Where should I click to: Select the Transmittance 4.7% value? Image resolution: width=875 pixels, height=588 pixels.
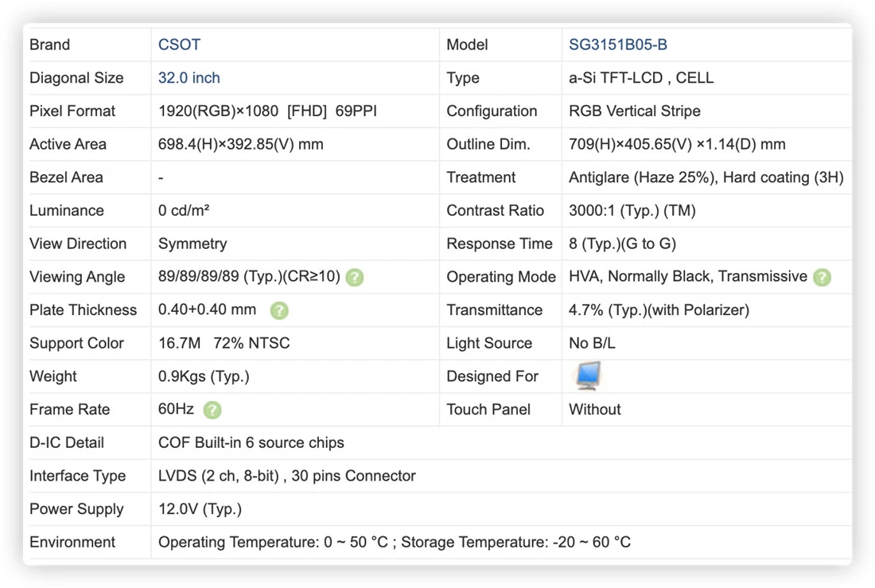pos(659,310)
